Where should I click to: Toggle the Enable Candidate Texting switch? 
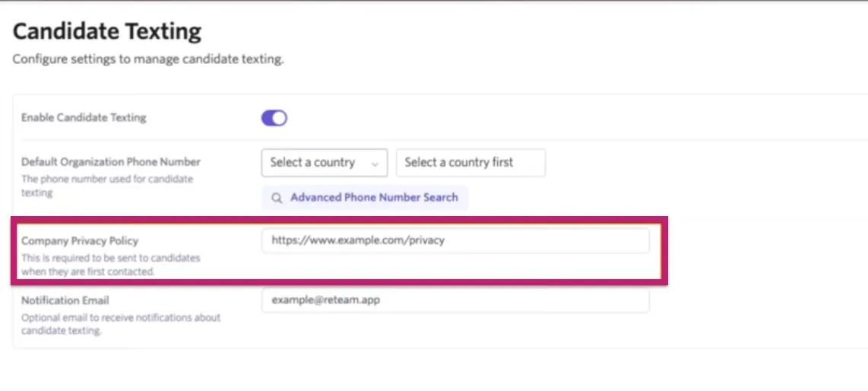(x=274, y=118)
